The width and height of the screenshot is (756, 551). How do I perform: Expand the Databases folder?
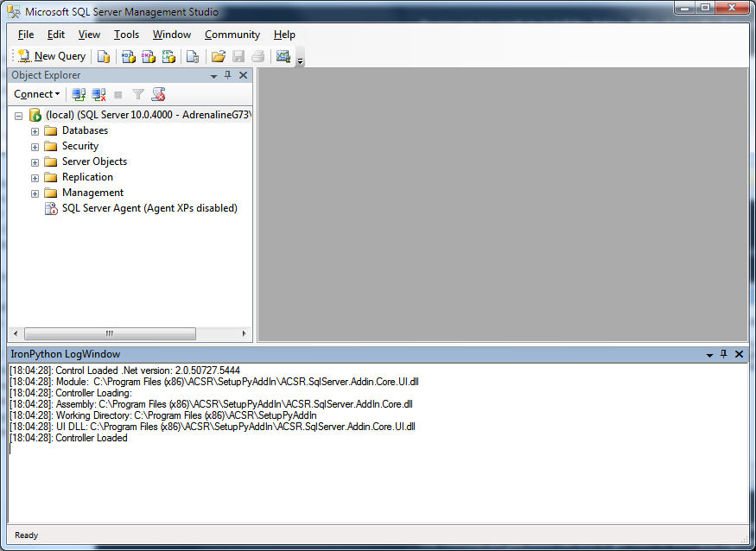click(x=35, y=131)
